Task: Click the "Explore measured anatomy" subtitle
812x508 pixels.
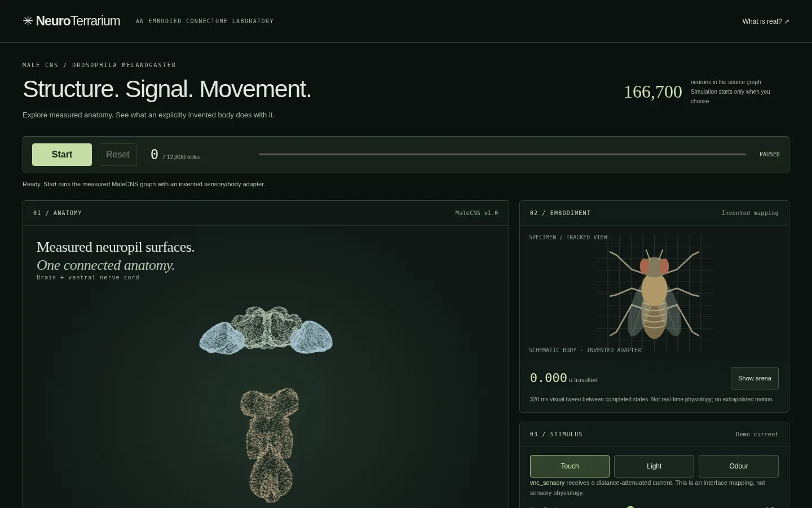Action: [148, 115]
